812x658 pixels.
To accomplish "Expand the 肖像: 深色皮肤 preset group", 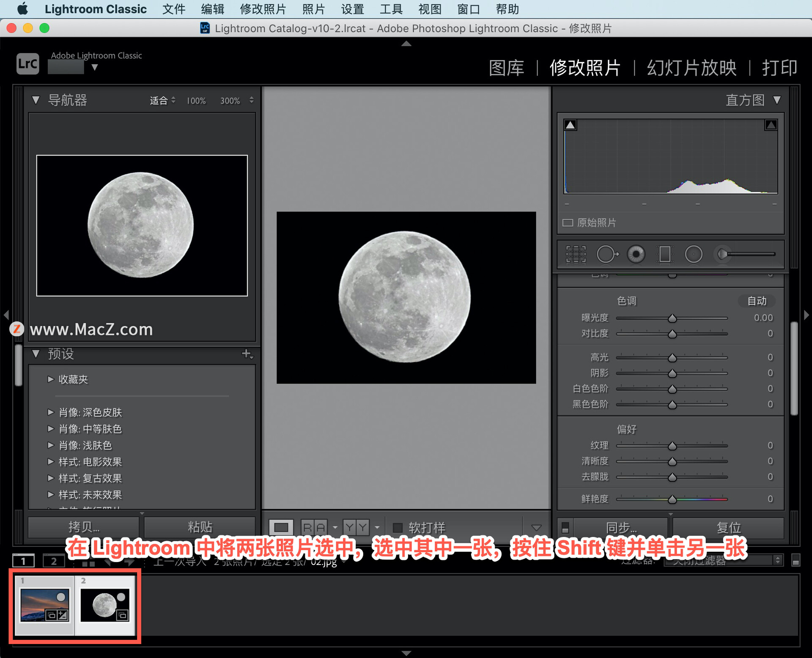I will click(51, 412).
